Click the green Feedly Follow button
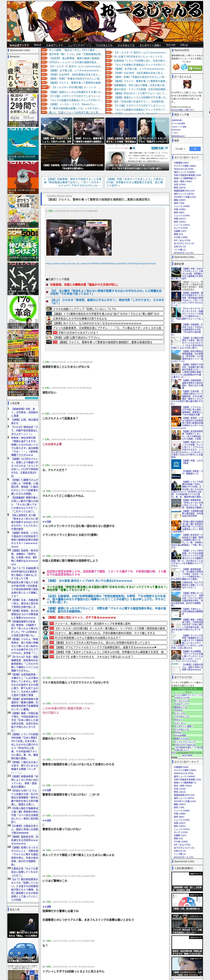 click(195, 68)
